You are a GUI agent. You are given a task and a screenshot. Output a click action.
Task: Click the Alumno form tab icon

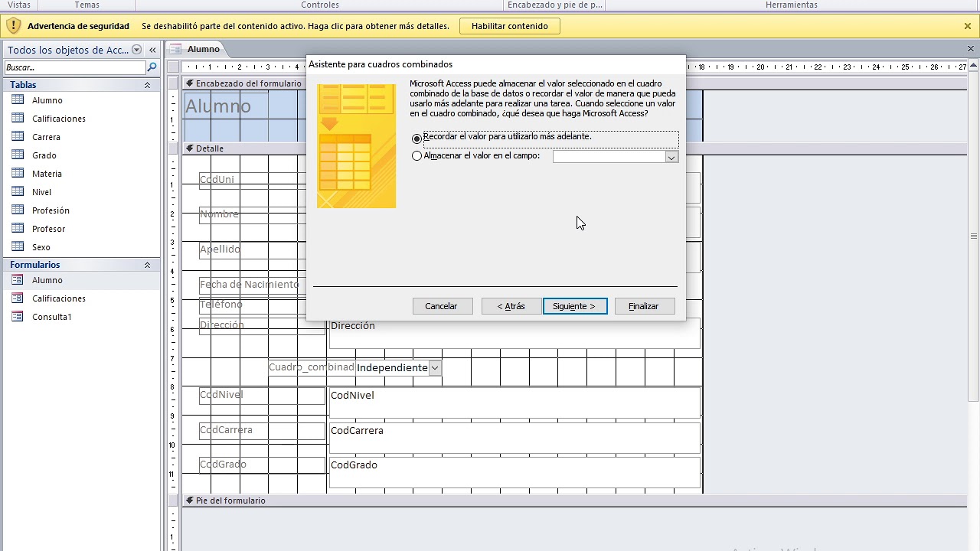pos(176,49)
